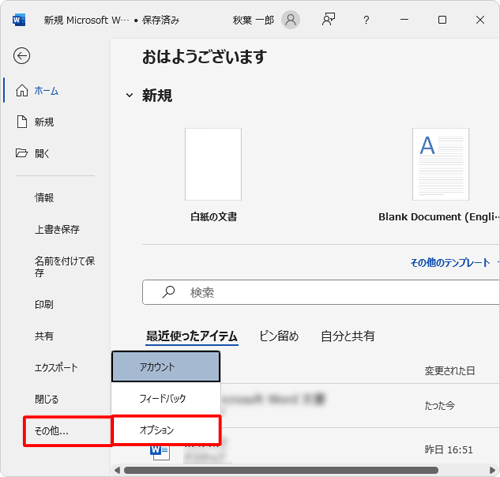The image size is (500, 477).
Task: Click the back arrow circle icon
Action: pyautogui.click(x=22, y=56)
